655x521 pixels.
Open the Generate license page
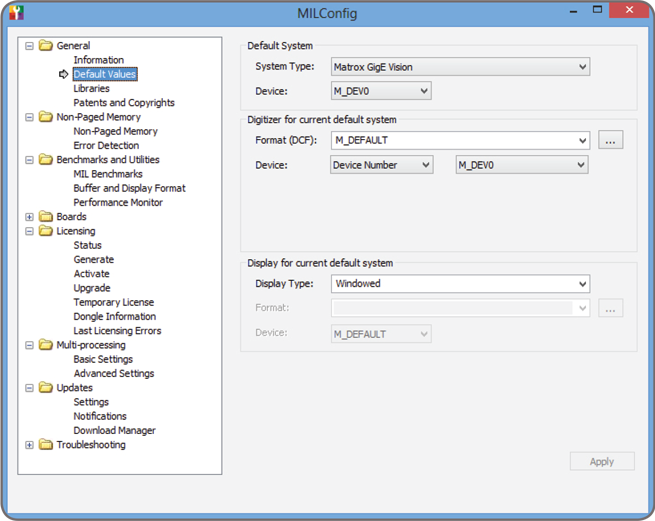click(x=94, y=259)
